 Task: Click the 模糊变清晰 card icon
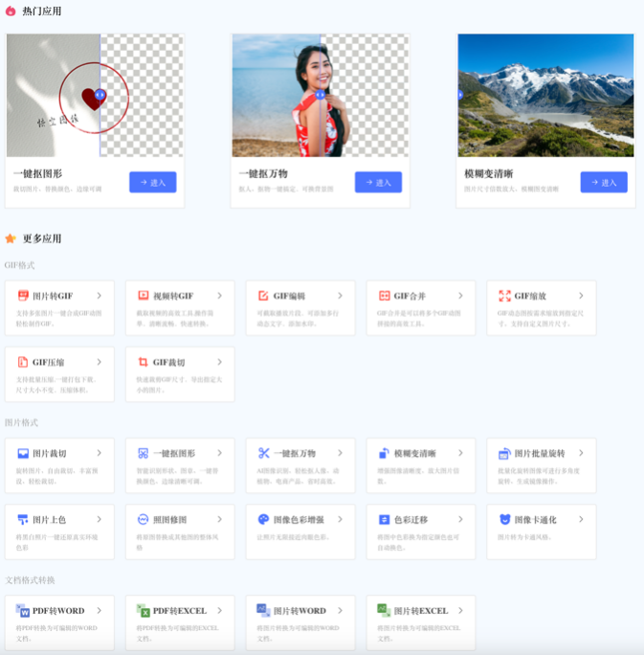(384, 453)
